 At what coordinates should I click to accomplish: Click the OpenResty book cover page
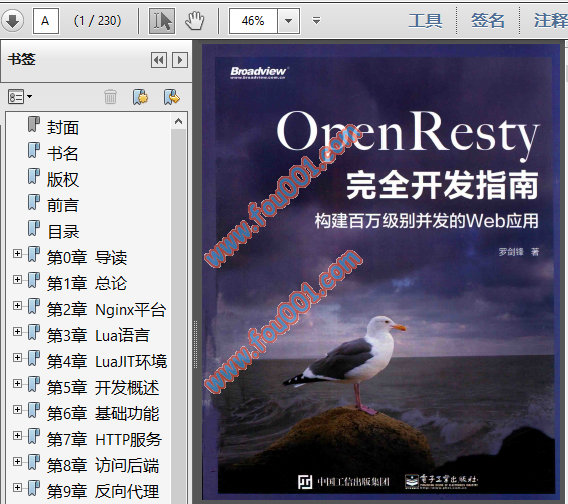pos(381,272)
